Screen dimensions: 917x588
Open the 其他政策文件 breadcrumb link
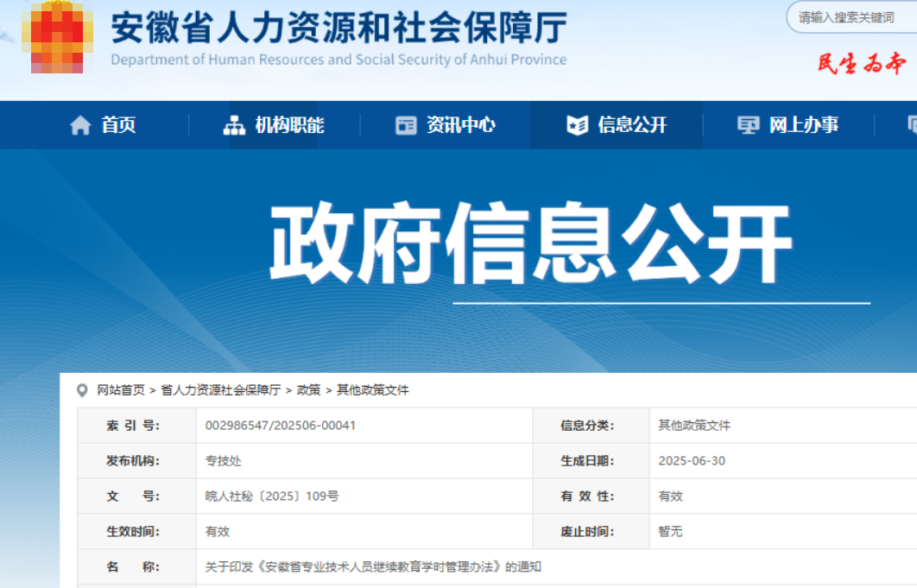[373, 390]
